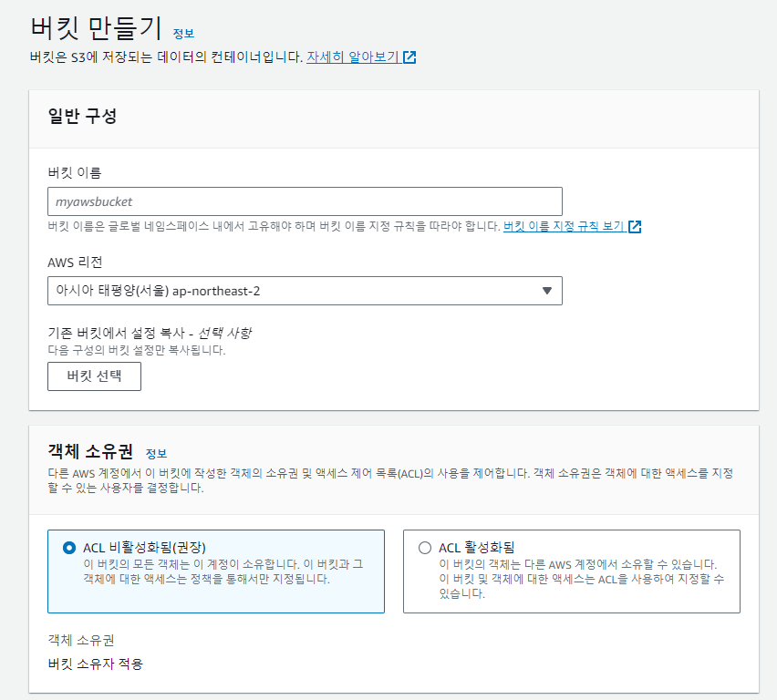777x700 pixels.
Task: Click the 정보 link next to 버킷 만들기
Action: point(183,34)
